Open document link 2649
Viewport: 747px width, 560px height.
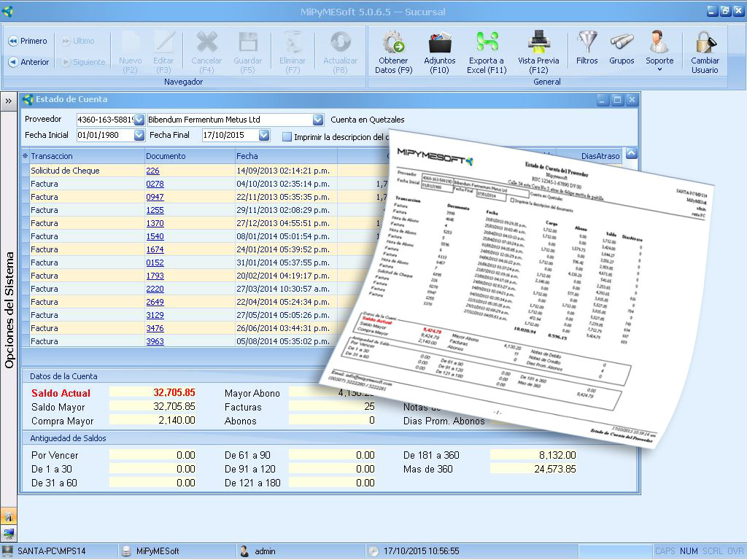click(x=155, y=302)
